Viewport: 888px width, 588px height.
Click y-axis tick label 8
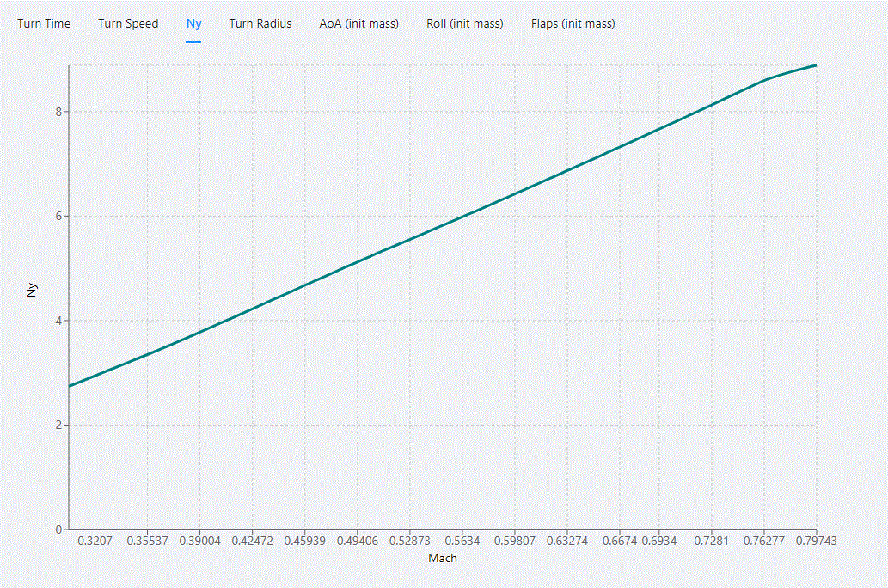(58, 112)
